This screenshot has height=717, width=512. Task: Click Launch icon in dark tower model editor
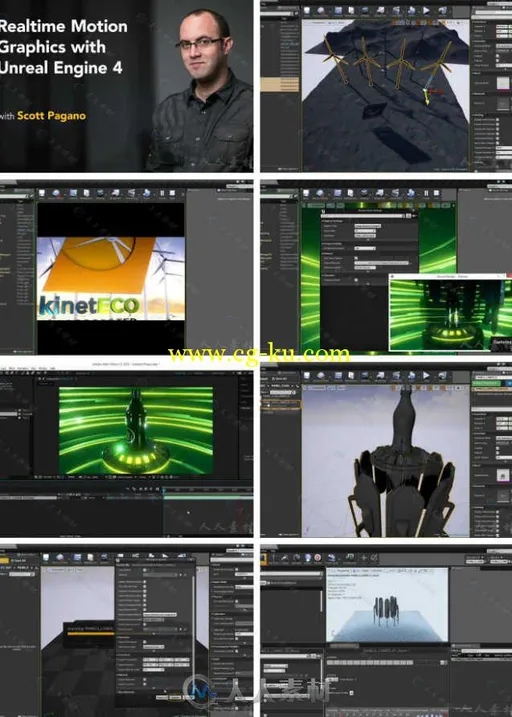[x=442, y=376]
